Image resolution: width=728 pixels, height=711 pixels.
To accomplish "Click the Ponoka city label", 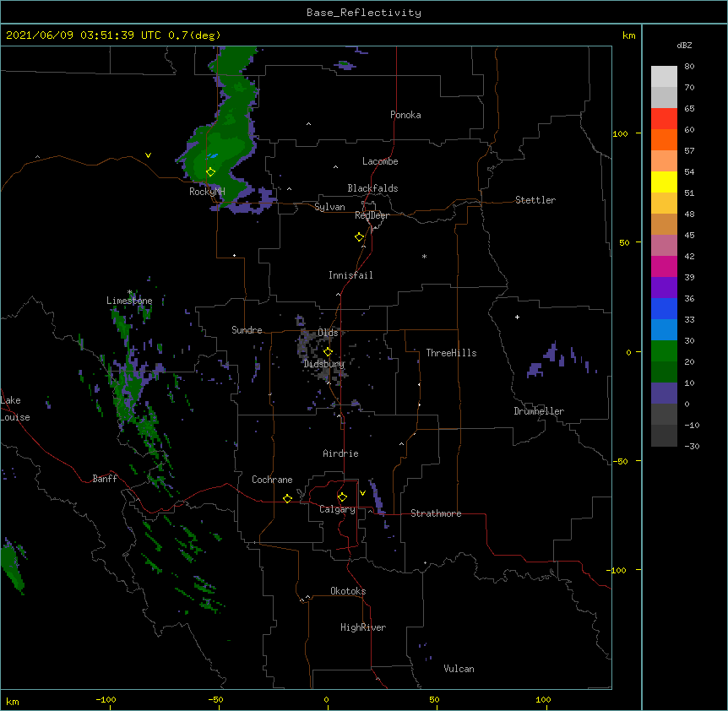I will click(405, 115).
